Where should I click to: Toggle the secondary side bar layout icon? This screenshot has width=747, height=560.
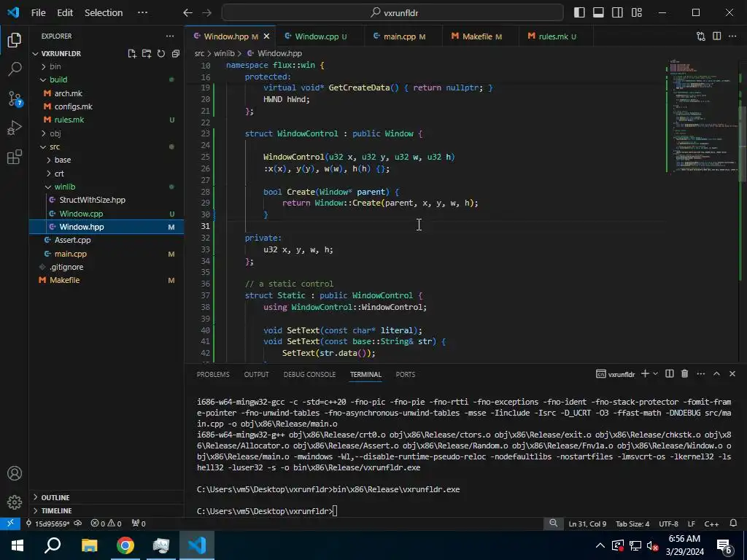click(617, 13)
